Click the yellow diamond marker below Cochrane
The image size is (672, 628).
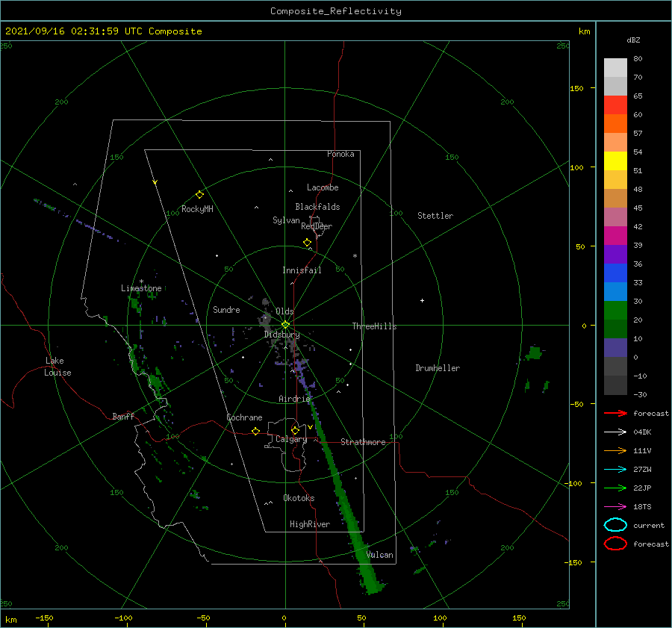(255, 431)
